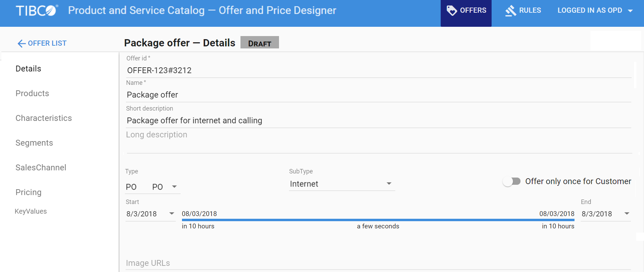Click the Image URLs input field
The image size is (644, 272).
click(378, 263)
